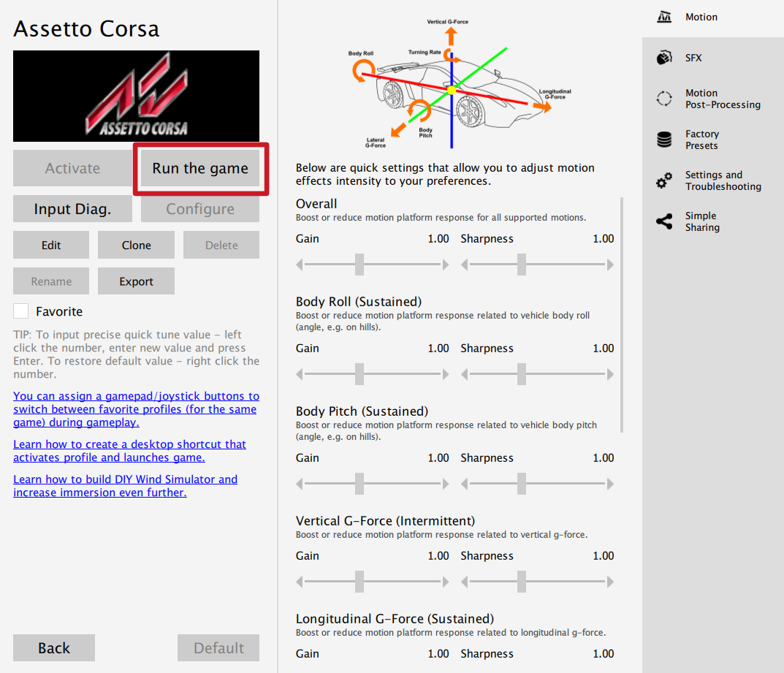Click the Settings and Troubleshooting gears icon
Screen dimensions: 784x673
click(x=664, y=180)
